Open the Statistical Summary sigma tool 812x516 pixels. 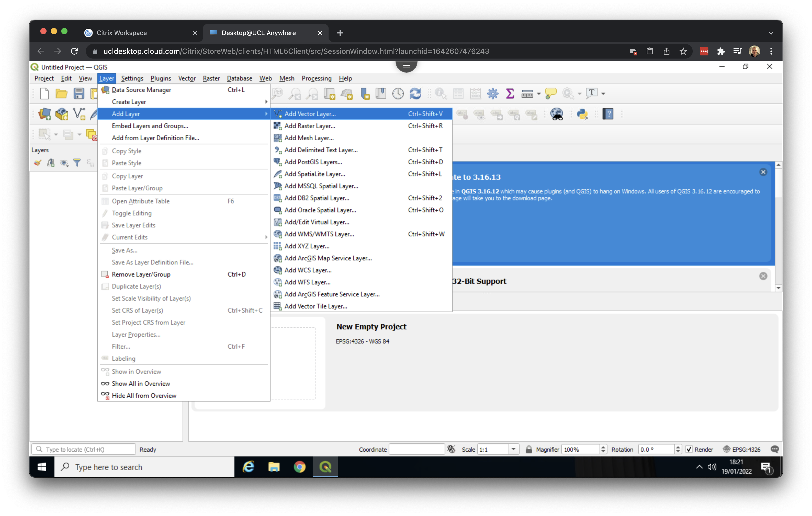510,93
